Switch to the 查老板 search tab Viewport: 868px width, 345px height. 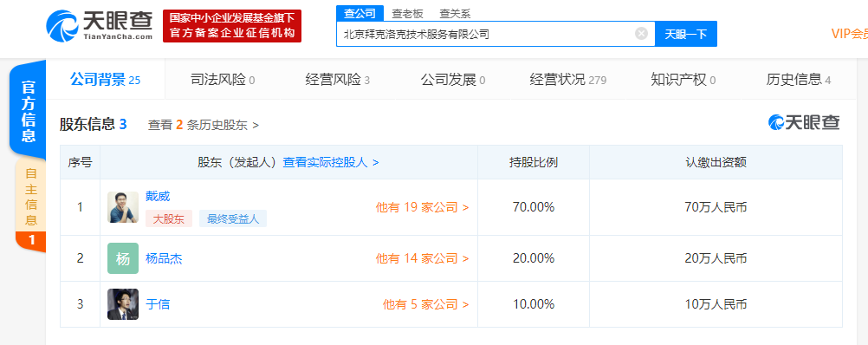(407, 14)
